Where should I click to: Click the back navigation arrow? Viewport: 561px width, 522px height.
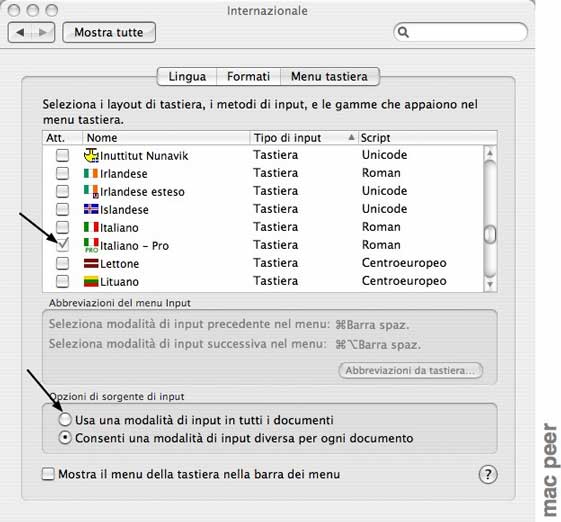point(20,33)
